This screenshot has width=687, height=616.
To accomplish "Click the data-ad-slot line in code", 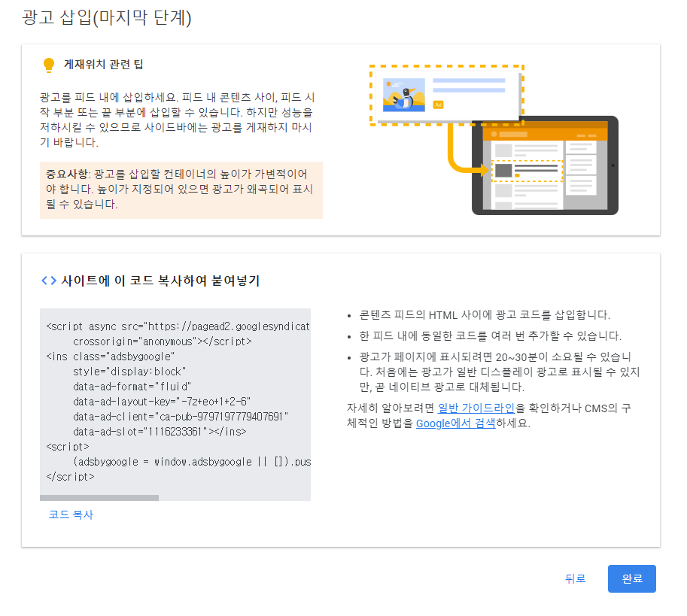I will (160, 432).
